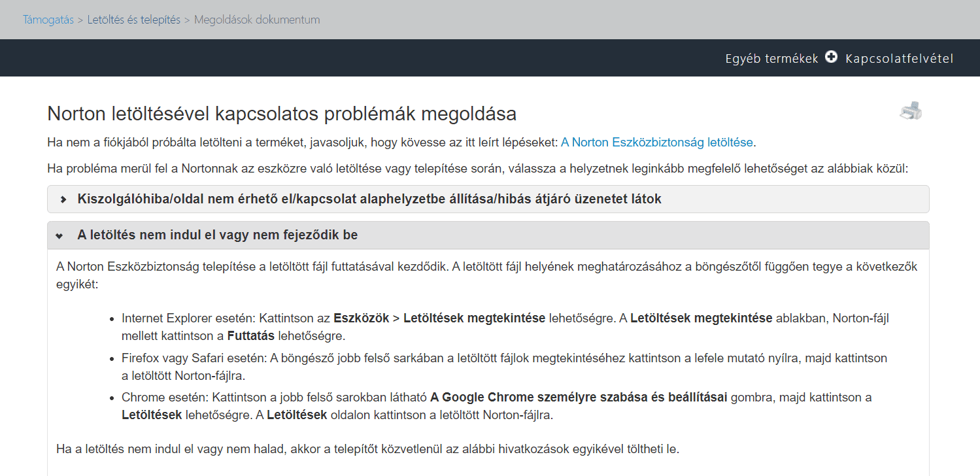Open the Letöltés és telepítés breadcrumb
This screenshot has width=980, height=476.
133,20
